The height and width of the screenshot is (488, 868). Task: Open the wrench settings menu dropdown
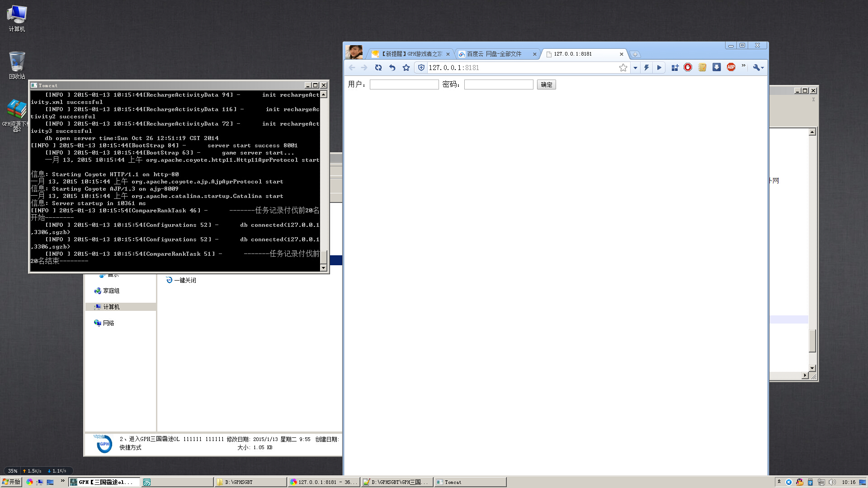758,68
